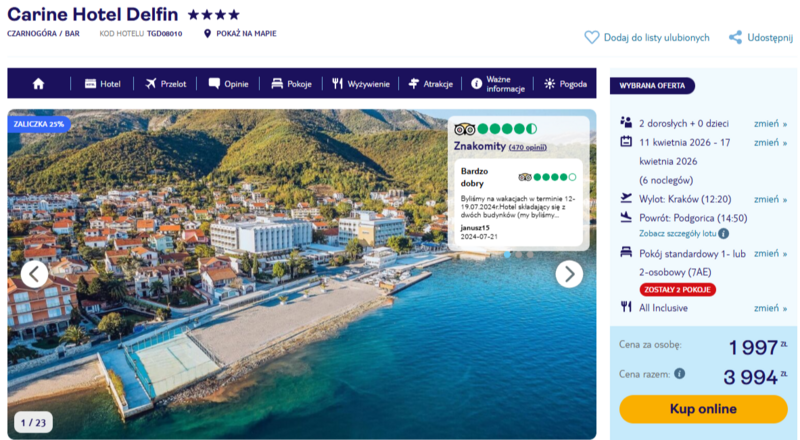Click info icon beside Cena razem
The height and width of the screenshot is (440, 800).
pyautogui.click(x=680, y=374)
